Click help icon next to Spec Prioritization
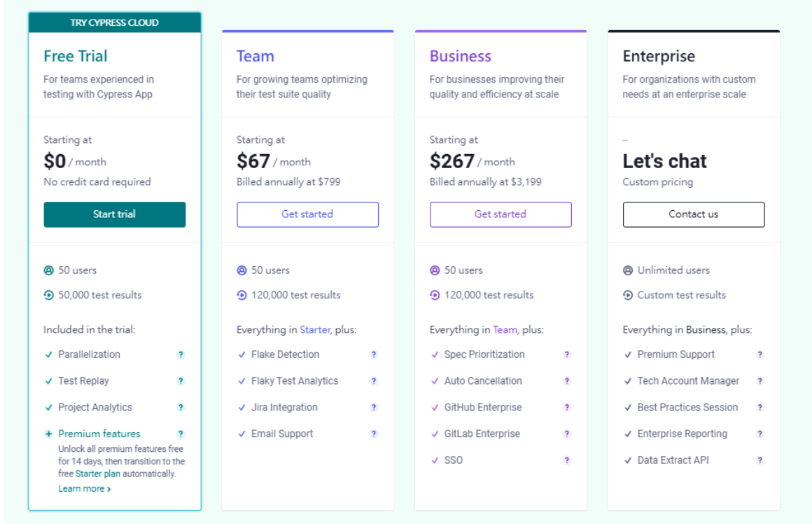 pyautogui.click(x=567, y=354)
